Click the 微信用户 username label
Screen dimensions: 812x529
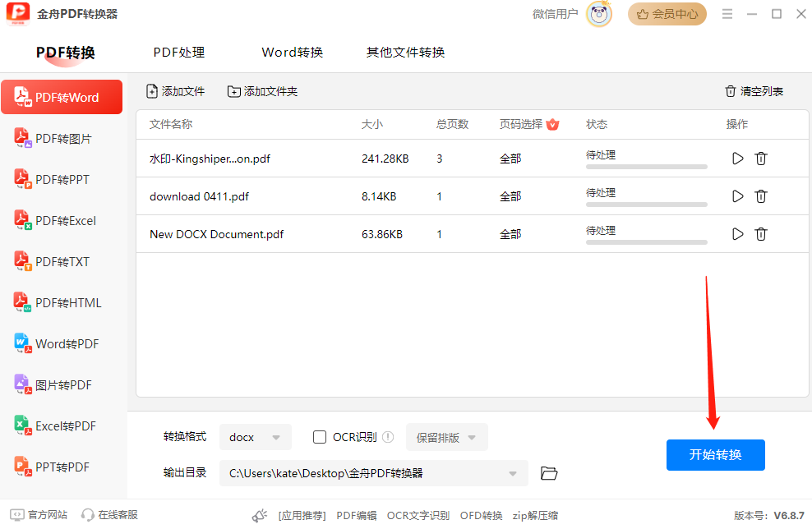(x=555, y=14)
